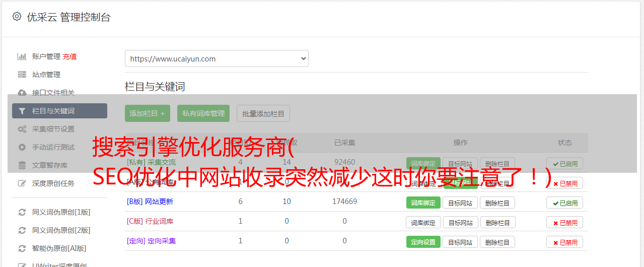The image size is (644, 267).
Task: Click the refresh icon for 智能伪原创[AI版]
Action: pyautogui.click(x=22, y=248)
